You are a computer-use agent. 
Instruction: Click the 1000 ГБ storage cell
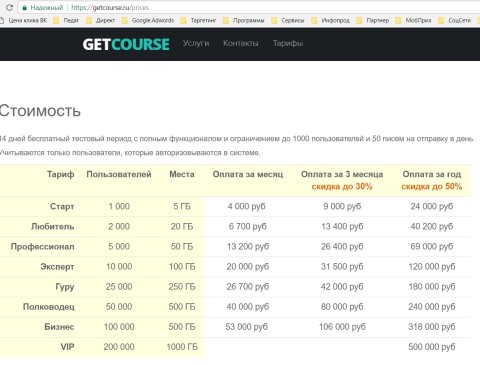pyautogui.click(x=182, y=347)
